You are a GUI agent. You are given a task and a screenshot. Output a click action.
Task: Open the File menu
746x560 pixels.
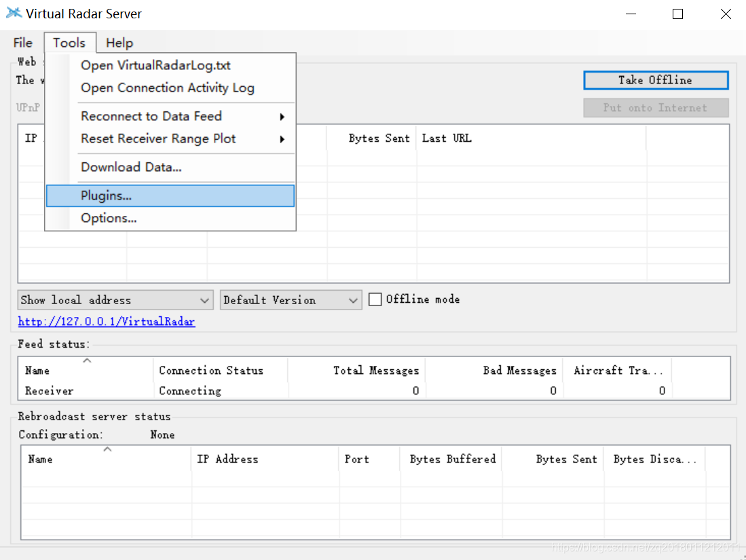tap(23, 43)
